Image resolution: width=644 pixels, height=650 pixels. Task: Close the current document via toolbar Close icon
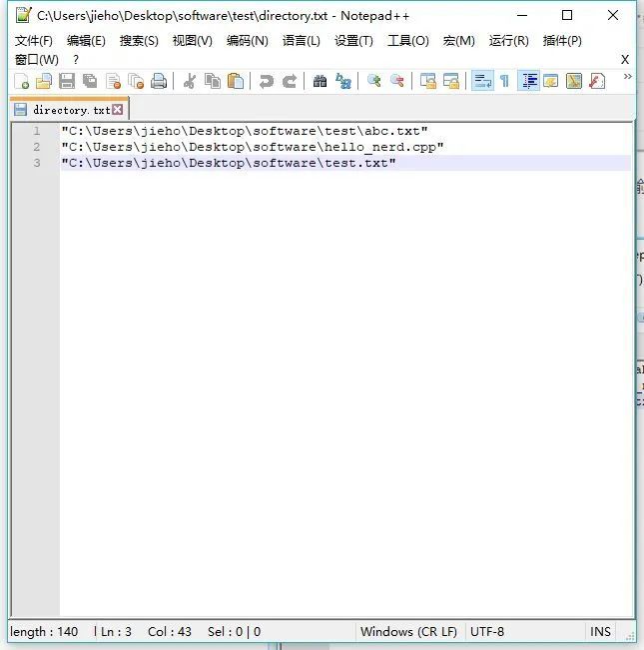tap(113, 81)
